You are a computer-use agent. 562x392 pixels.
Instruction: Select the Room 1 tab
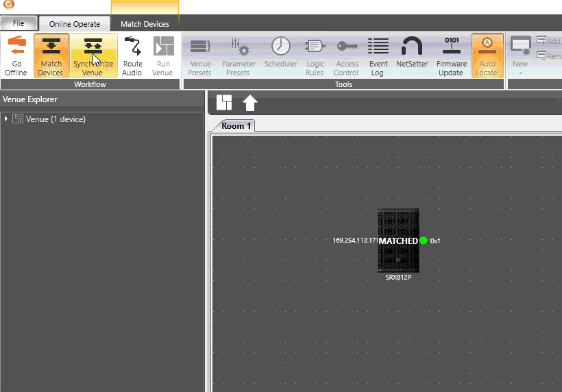coord(236,126)
